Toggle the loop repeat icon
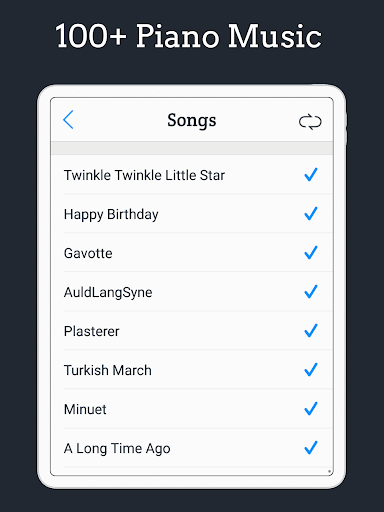 tap(310, 122)
